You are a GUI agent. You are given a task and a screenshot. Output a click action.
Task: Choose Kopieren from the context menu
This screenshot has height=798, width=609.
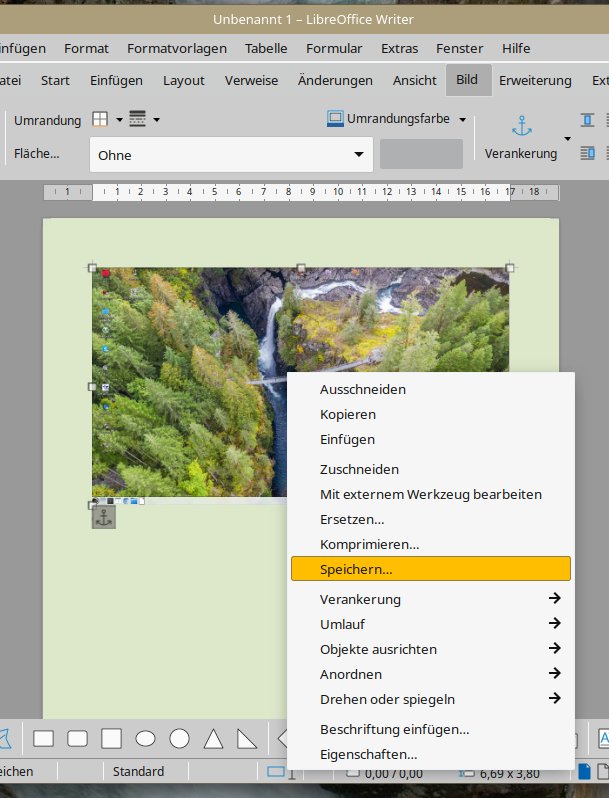tap(431, 414)
